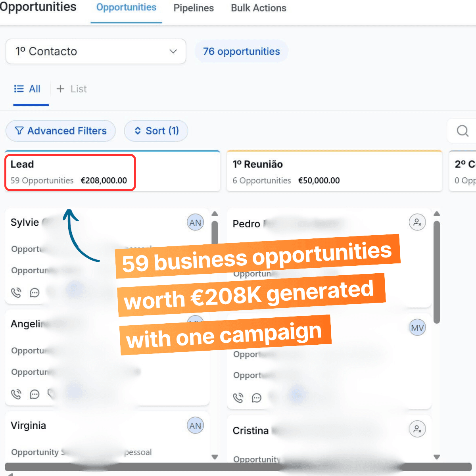Switch to the Pipelines tab

(x=194, y=8)
